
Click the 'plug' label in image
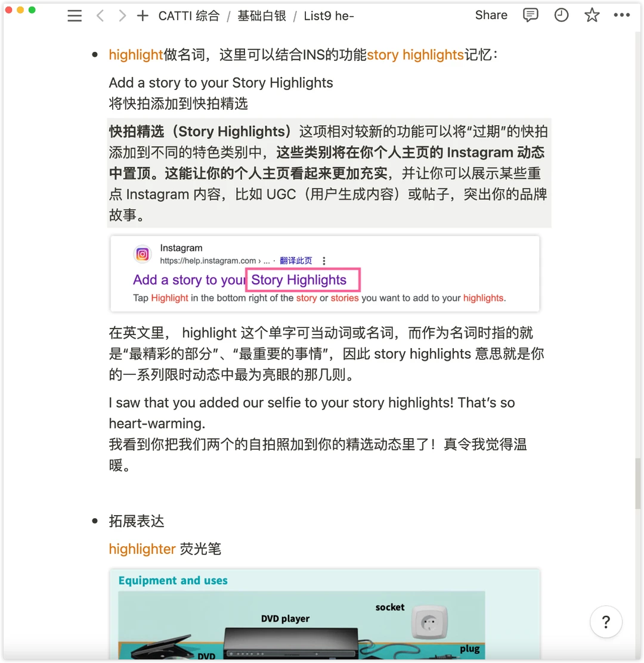(469, 649)
